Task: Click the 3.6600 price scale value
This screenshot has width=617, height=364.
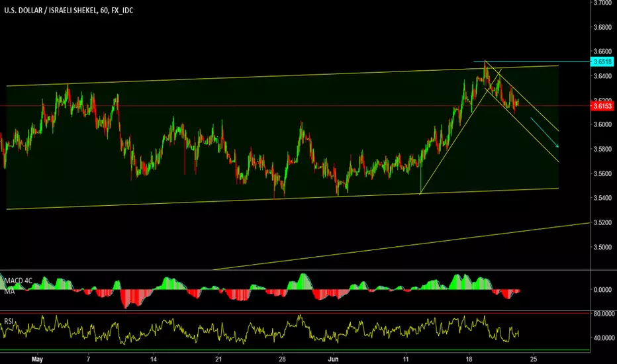Action: coord(602,51)
